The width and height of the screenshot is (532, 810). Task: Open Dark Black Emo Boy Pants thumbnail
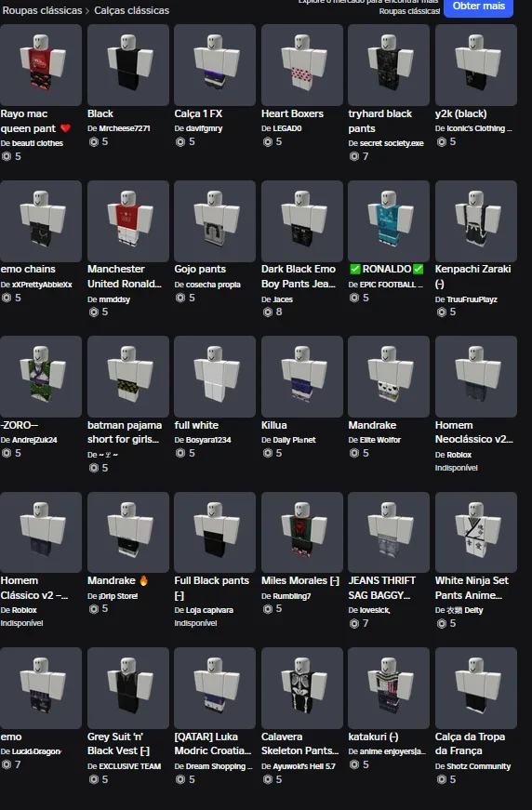pyautogui.click(x=302, y=221)
